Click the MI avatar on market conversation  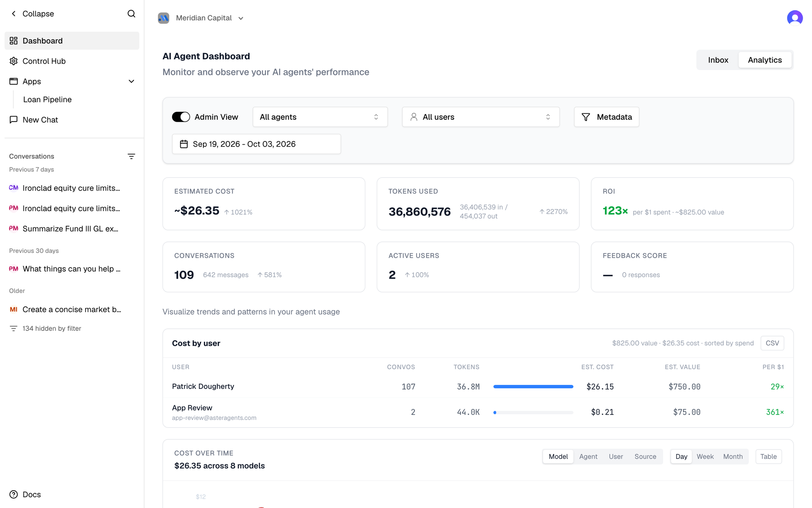(x=14, y=309)
